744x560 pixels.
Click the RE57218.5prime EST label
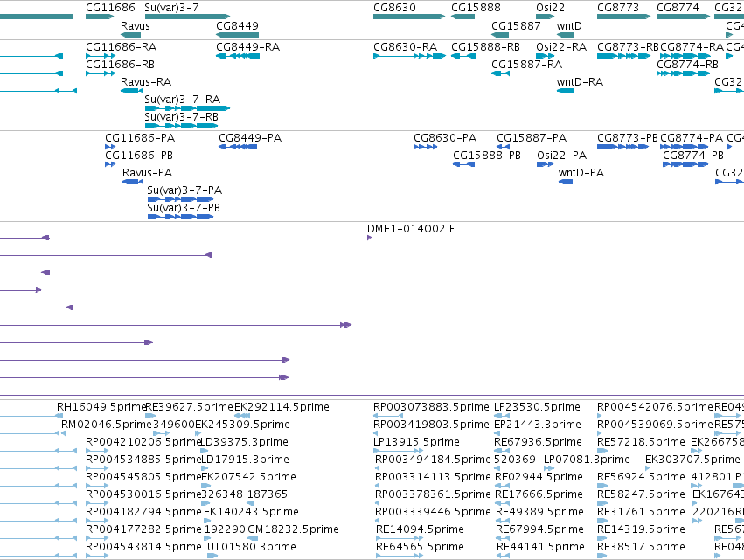tap(641, 442)
